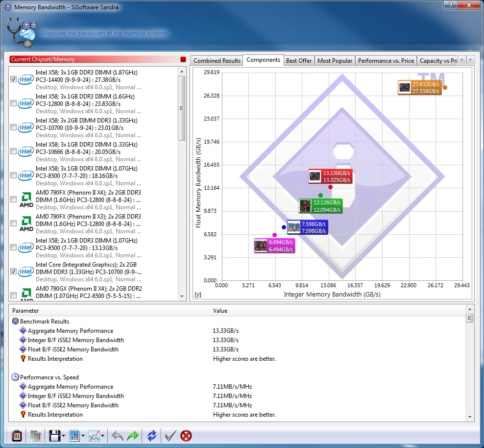The height and width of the screenshot is (448, 484).
Task: Check Intel X58 PC3-10666 20.05GB/s checkbox
Action: click(x=13, y=151)
